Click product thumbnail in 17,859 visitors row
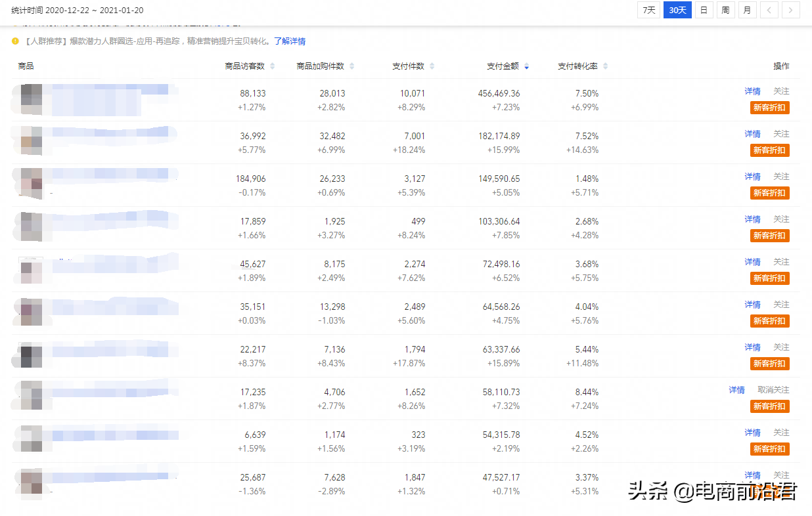 [x=31, y=226]
